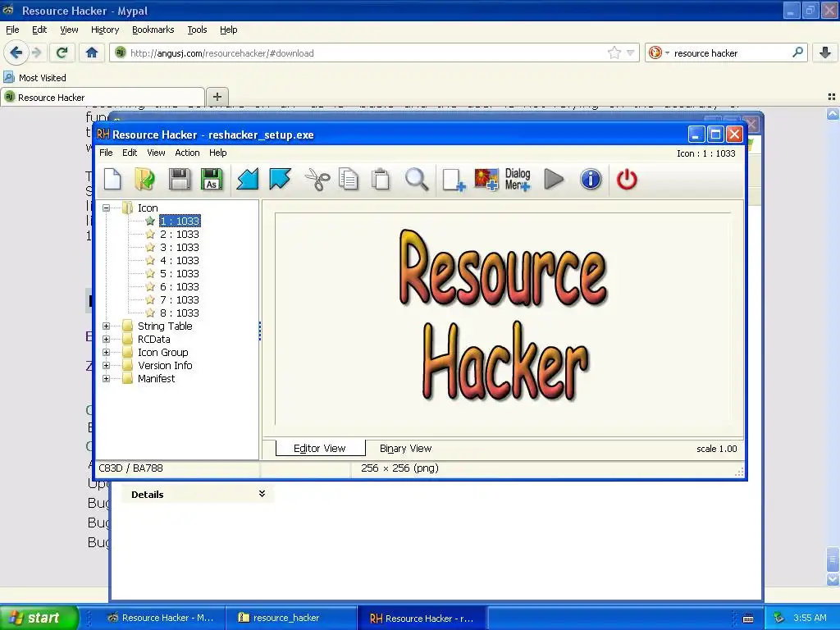Select icon resource 4 : 1033
The height and width of the screenshot is (630, 840).
tap(180, 260)
